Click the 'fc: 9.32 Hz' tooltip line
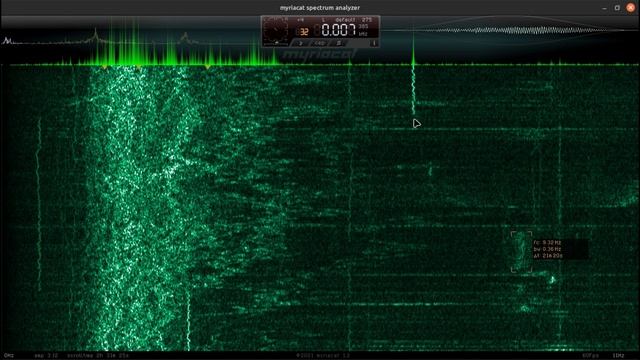Screen dimensions: 640x360 (x=547, y=242)
